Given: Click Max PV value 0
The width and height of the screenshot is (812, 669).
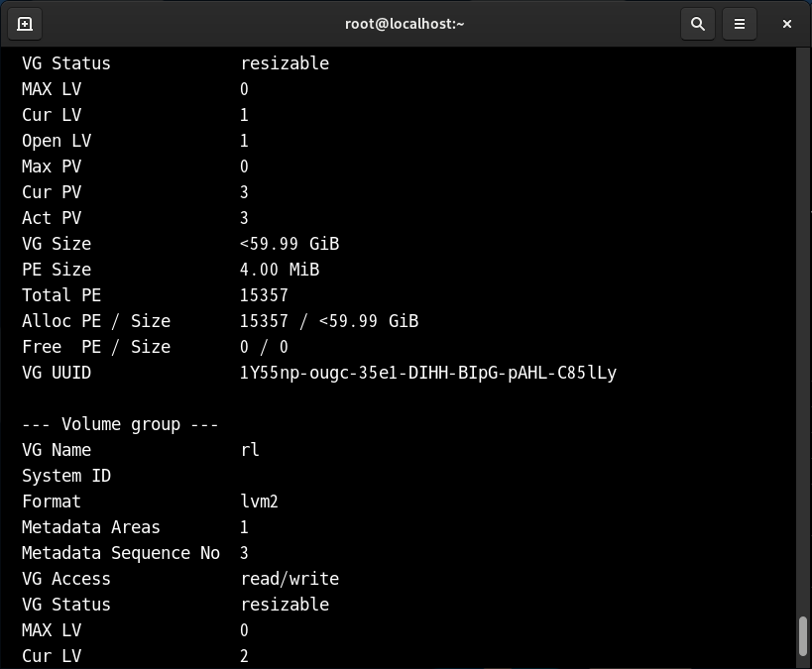Looking at the screenshot, I should [244, 167].
